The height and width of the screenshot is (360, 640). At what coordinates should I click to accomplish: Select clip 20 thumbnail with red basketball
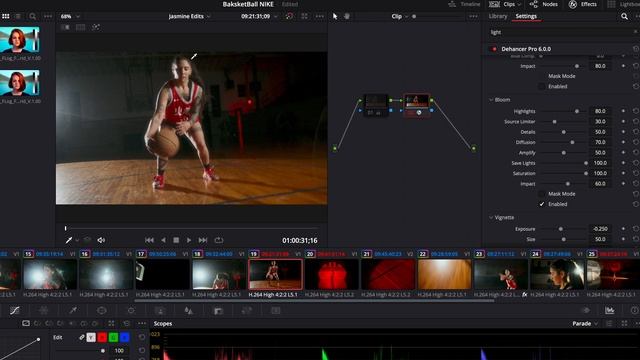[331, 274]
